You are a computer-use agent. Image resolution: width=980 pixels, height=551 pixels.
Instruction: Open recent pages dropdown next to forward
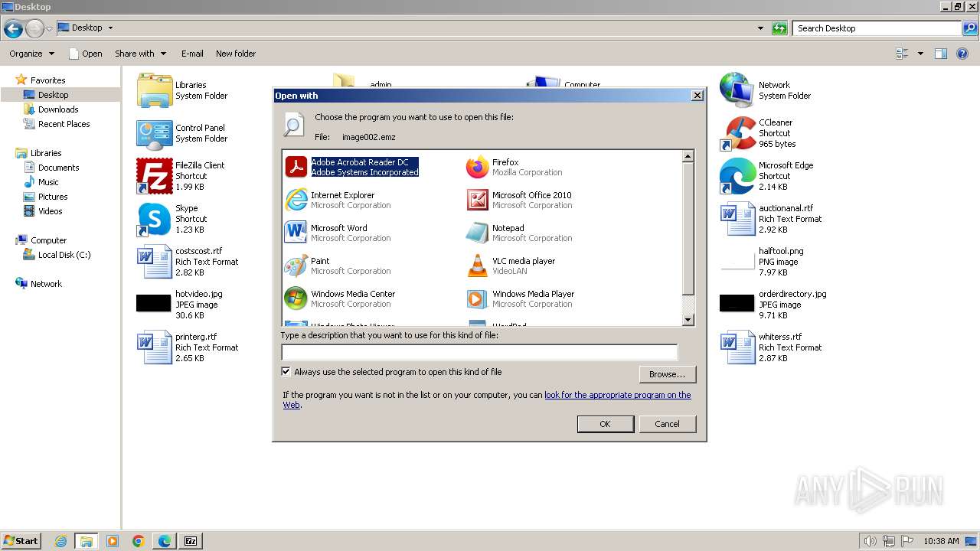point(49,29)
